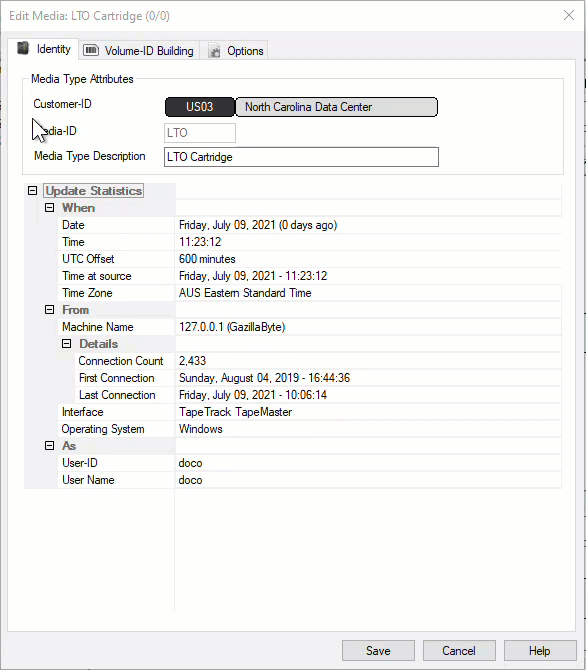Select the Time Zone property row

[x=309, y=293]
